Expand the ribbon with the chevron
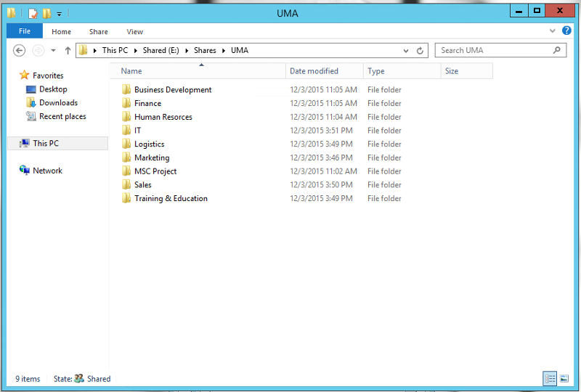 point(553,30)
